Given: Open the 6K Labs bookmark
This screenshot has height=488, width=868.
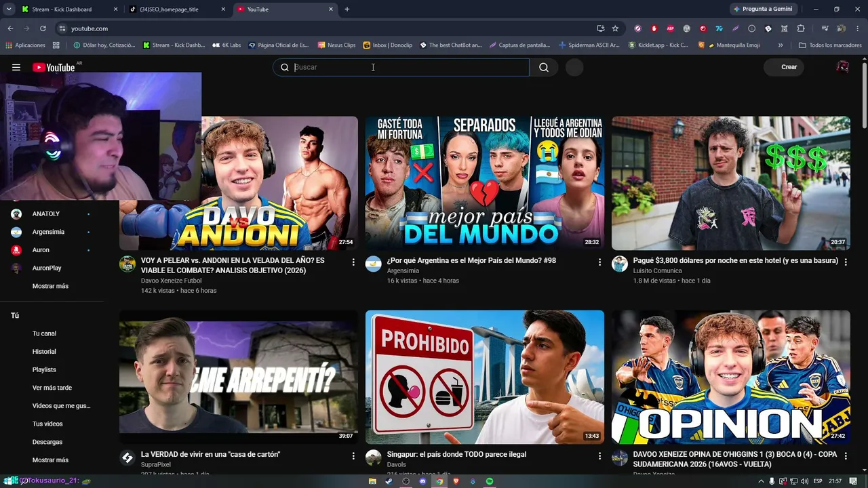Looking at the screenshot, I should tap(226, 45).
